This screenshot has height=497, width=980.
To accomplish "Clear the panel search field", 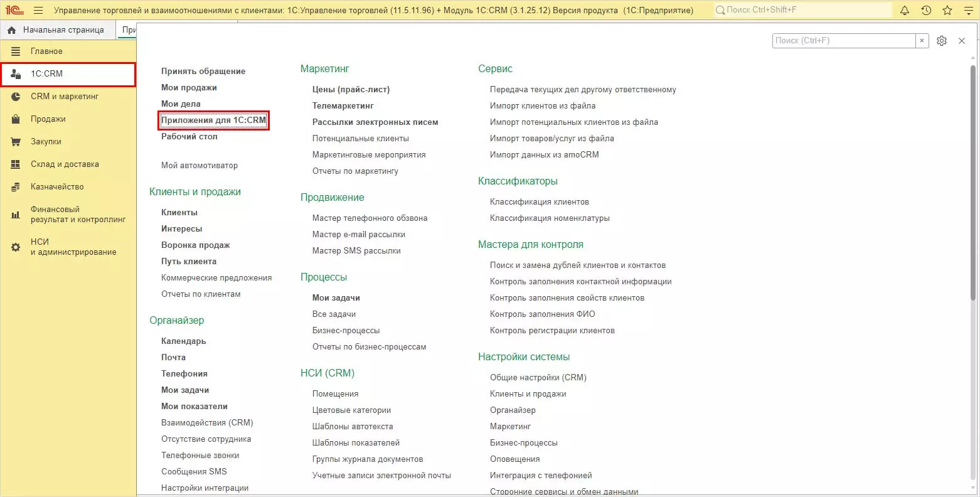I will pyautogui.click(x=922, y=41).
